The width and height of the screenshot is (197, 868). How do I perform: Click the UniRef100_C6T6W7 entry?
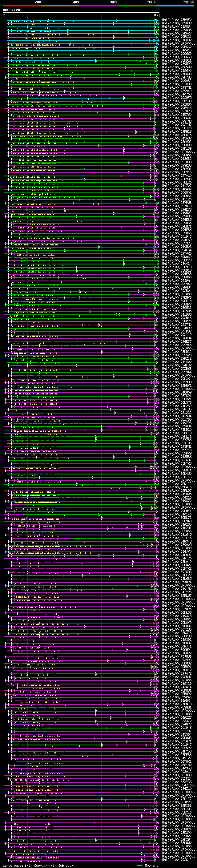click(177, 460)
